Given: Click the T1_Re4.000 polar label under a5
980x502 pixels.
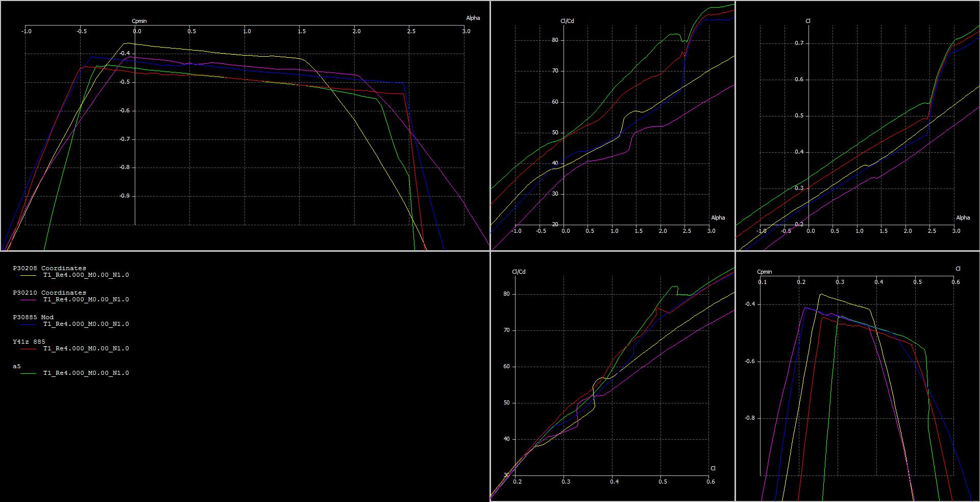Looking at the screenshot, I should tap(86, 373).
